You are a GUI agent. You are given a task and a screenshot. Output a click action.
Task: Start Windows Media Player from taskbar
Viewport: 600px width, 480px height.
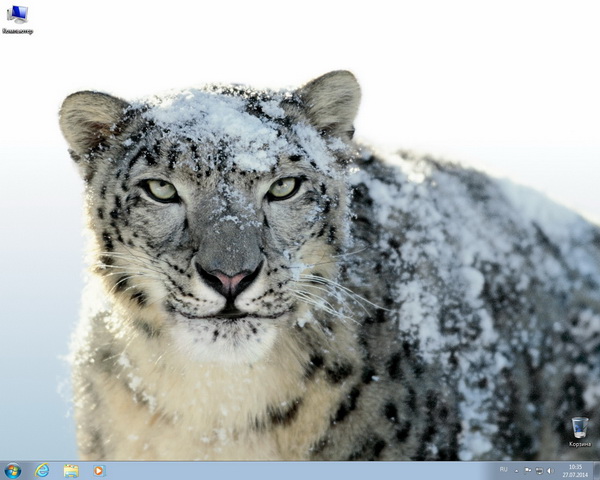point(99,470)
